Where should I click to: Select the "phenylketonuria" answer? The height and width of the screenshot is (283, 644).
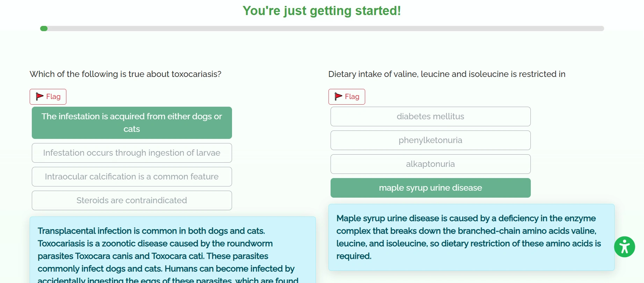pos(430,140)
